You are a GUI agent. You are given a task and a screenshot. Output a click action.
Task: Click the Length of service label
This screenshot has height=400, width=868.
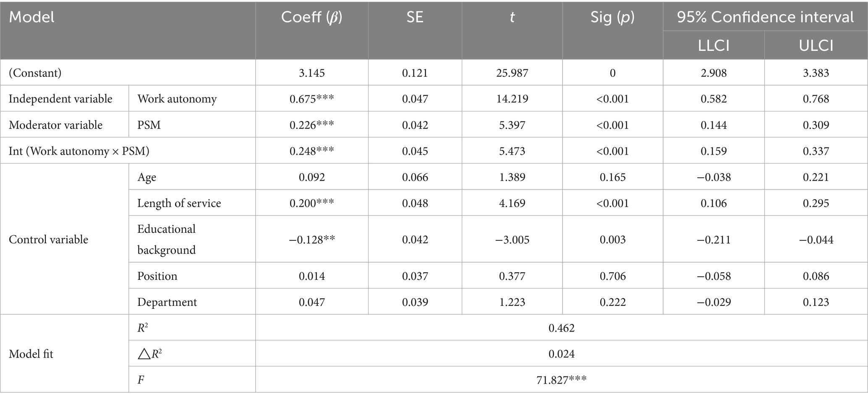pos(179,203)
